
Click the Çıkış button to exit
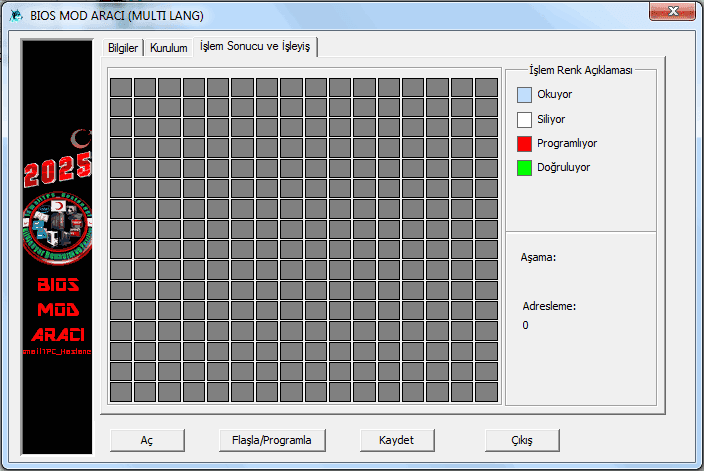522,440
